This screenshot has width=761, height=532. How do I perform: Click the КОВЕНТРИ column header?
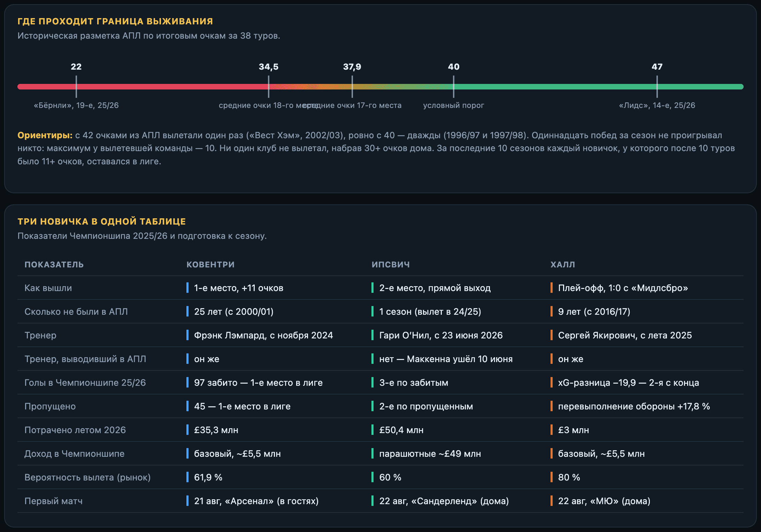coord(210,265)
